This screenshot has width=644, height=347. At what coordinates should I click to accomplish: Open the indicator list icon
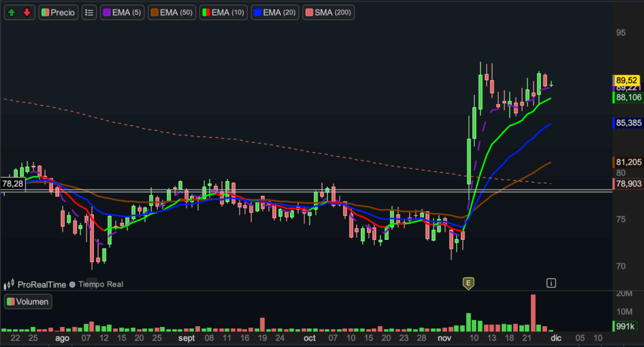(x=89, y=12)
